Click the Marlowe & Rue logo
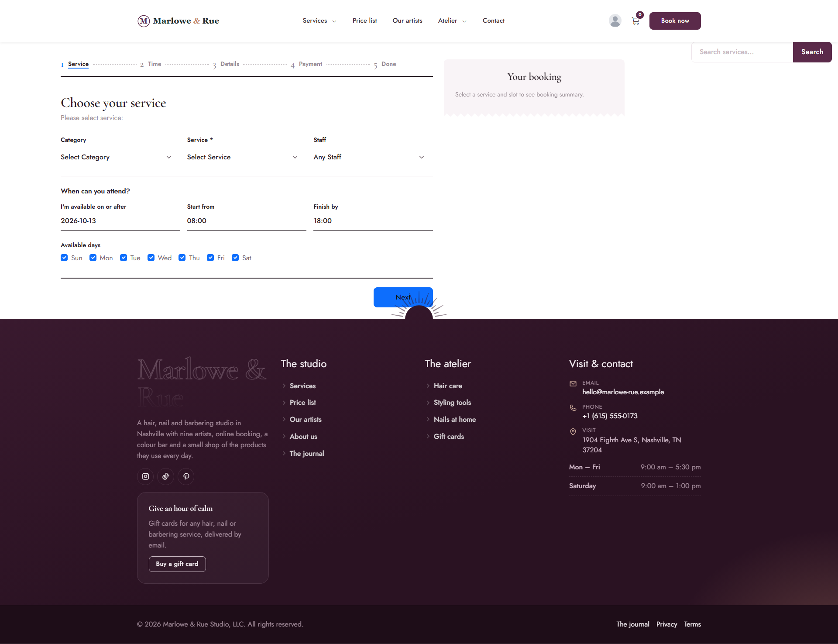Viewport: 838px width, 644px height. tap(178, 21)
